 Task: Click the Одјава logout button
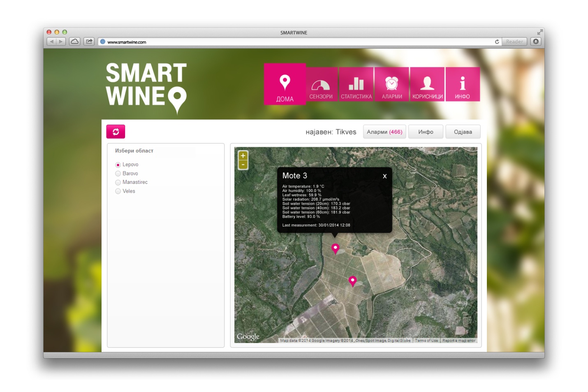pos(463,132)
